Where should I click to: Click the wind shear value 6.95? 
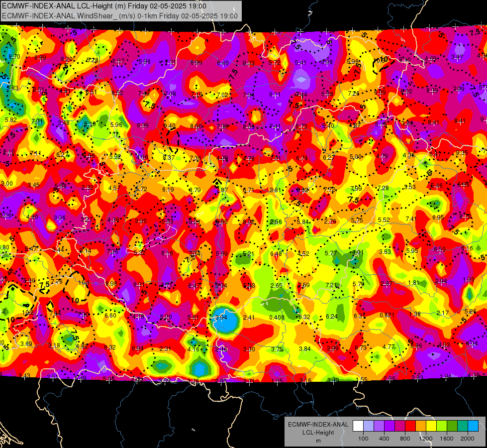click(x=438, y=218)
